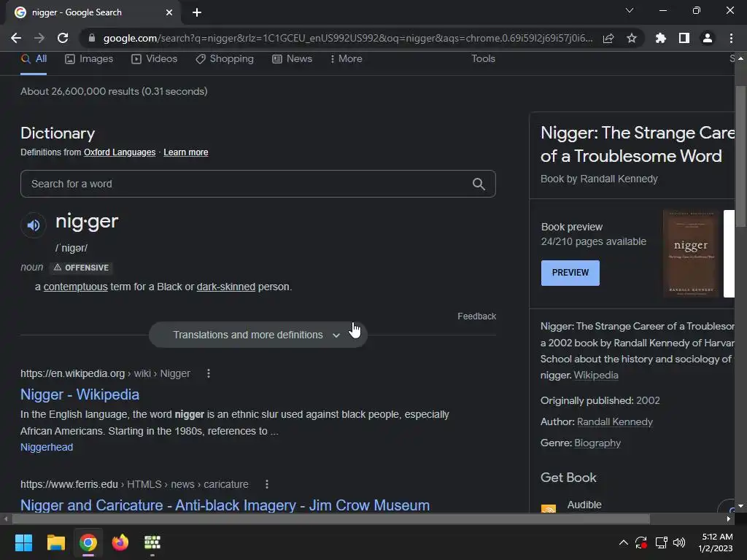Open File Explorer from the taskbar
This screenshot has width=747, height=560.
point(55,542)
